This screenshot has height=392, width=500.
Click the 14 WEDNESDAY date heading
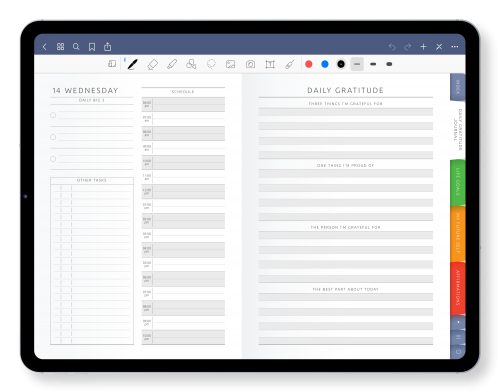[x=85, y=90]
